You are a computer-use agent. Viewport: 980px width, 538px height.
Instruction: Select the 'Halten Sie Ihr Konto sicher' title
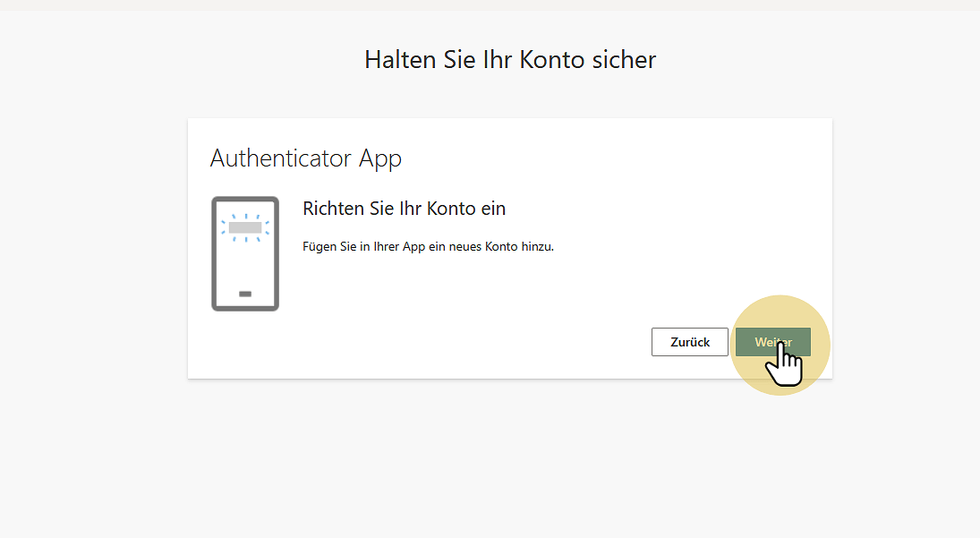[x=510, y=60]
